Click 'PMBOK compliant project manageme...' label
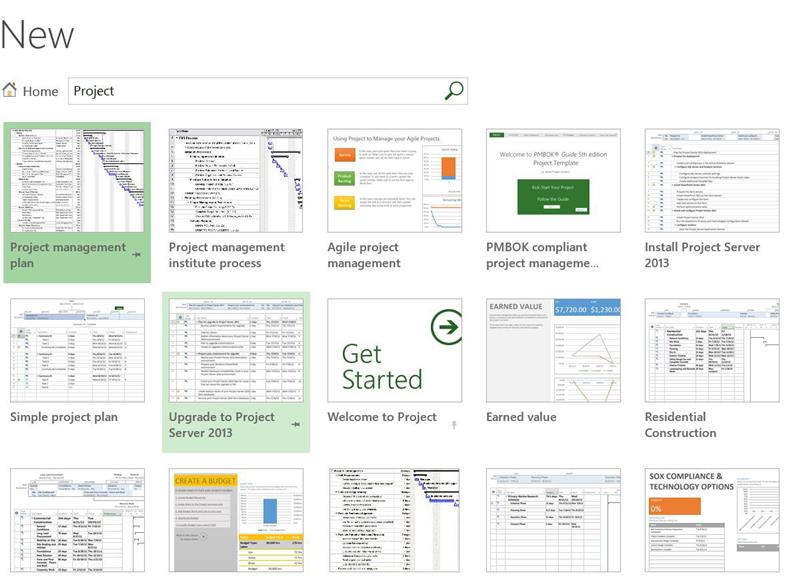The height and width of the screenshot is (578, 810). 542,255
